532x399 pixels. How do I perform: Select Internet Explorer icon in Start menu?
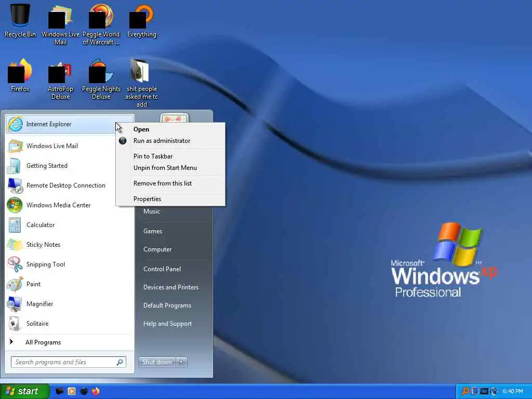point(15,124)
